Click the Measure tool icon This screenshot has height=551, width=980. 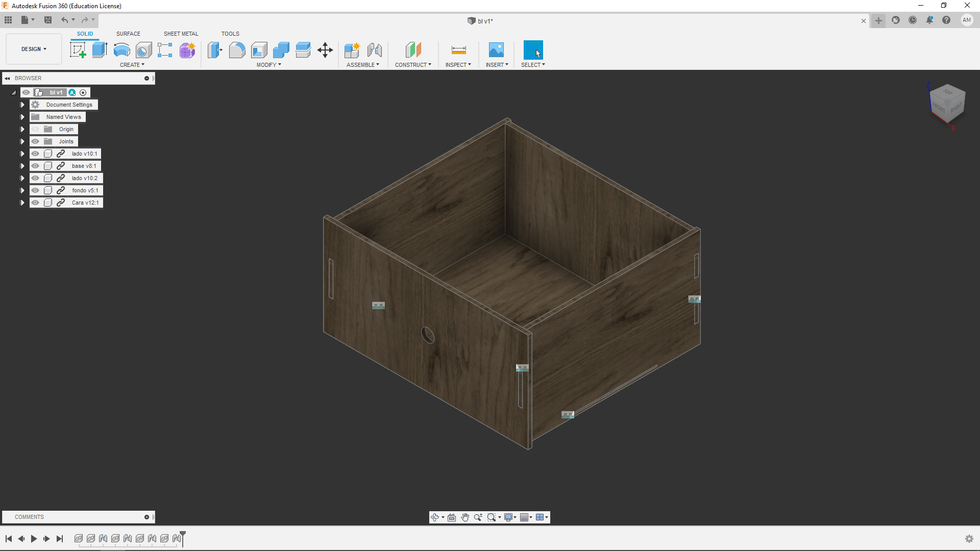pyautogui.click(x=458, y=50)
